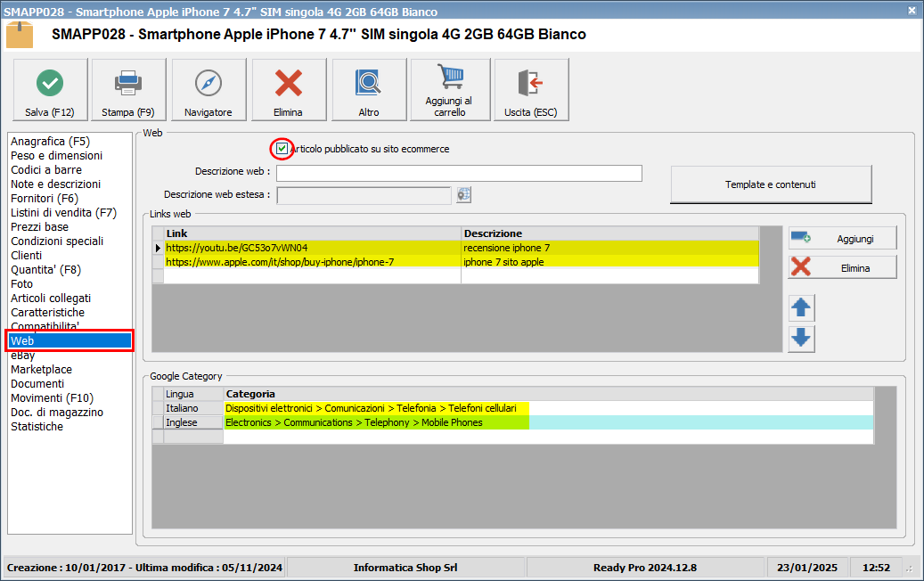Open the Altro magnifier button
Image resolution: width=924 pixels, height=581 pixels.
pyautogui.click(x=369, y=90)
